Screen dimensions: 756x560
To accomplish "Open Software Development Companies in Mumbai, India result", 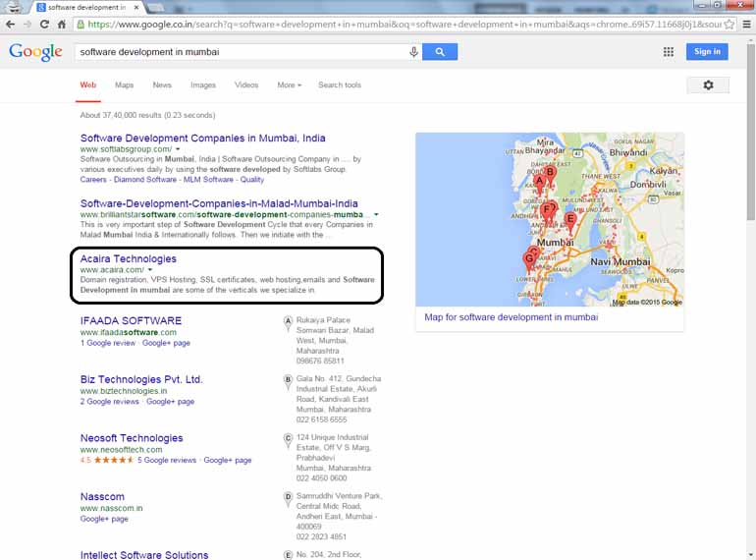I will point(202,138).
